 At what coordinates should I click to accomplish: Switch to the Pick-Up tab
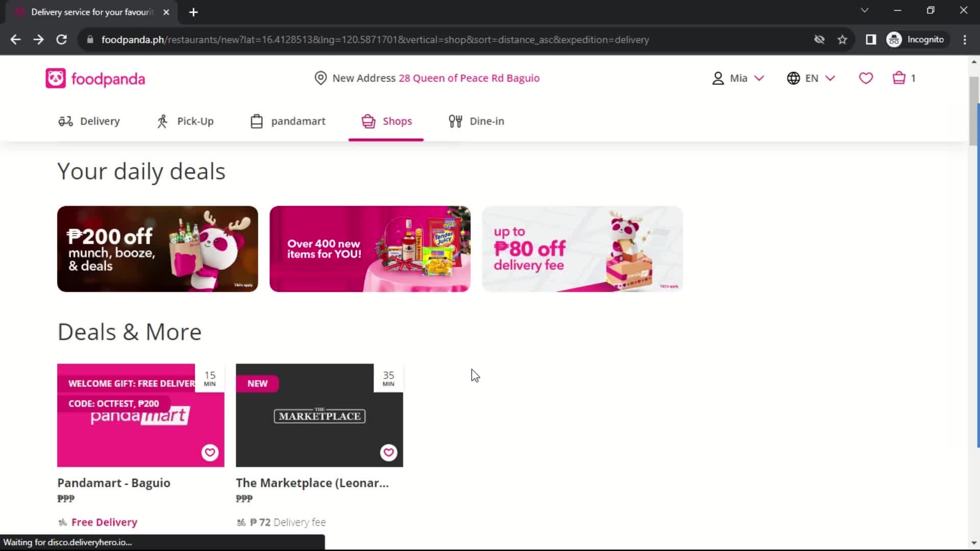(x=185, y=121)
